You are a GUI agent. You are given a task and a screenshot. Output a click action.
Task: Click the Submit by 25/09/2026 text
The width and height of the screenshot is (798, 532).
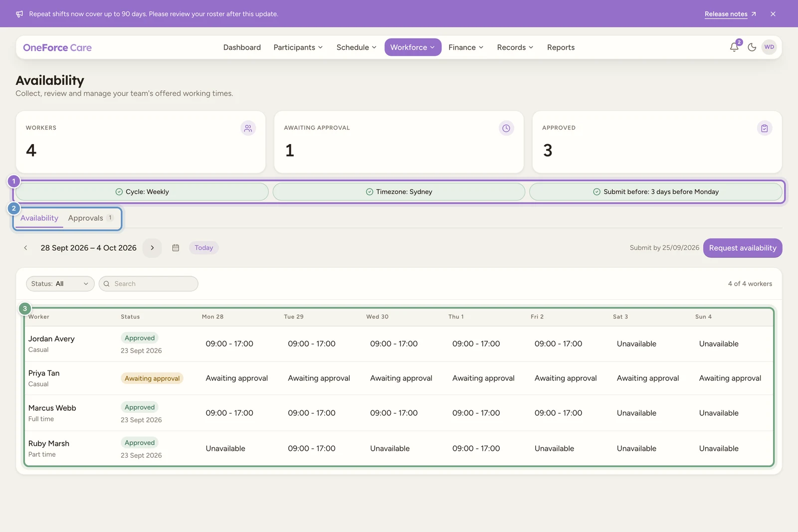[x=664, y=248]
